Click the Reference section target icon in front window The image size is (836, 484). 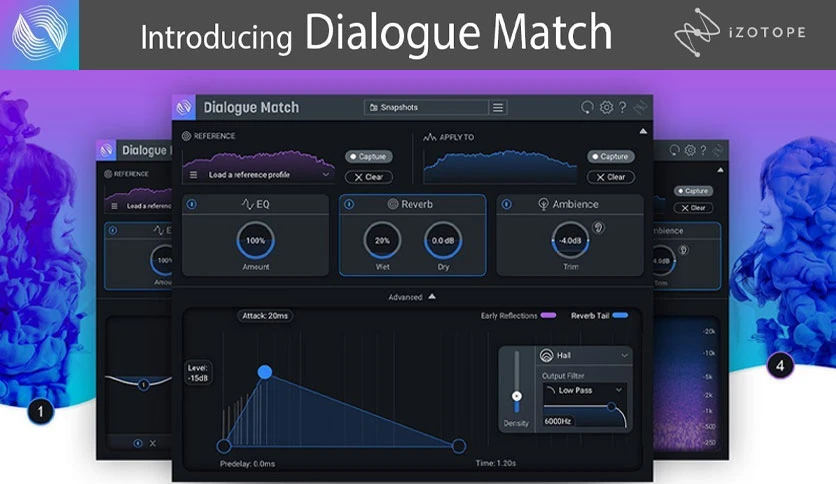(x=186, y=136)
